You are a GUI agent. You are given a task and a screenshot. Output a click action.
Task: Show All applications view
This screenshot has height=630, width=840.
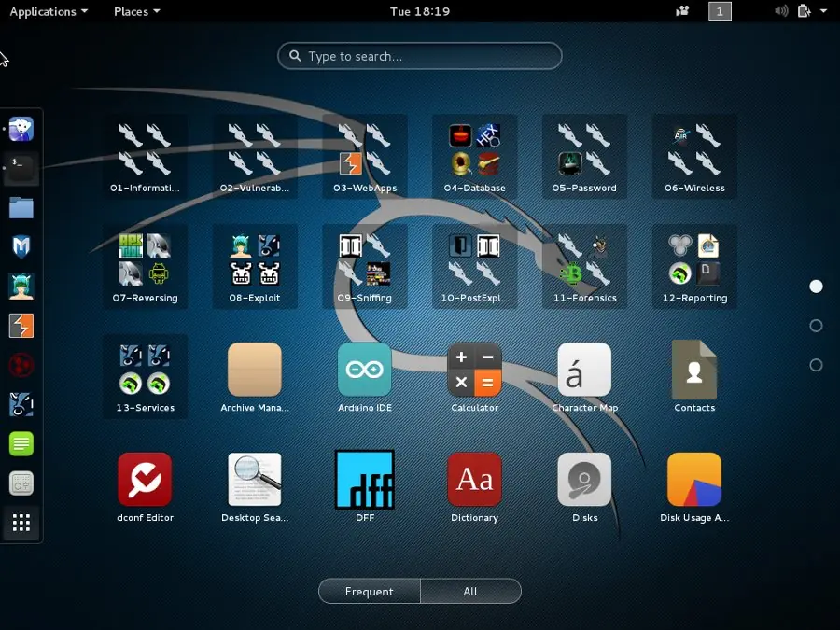470,592
